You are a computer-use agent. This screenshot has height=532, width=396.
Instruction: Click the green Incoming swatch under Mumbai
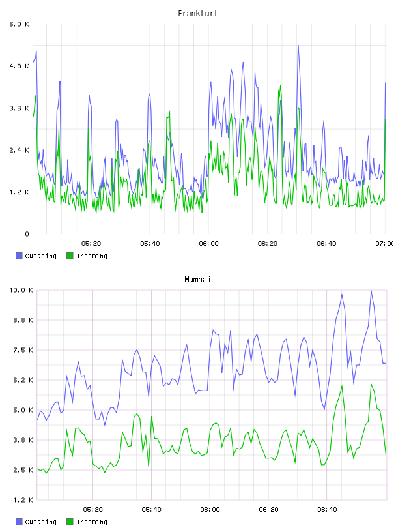(x=70, y=522)
